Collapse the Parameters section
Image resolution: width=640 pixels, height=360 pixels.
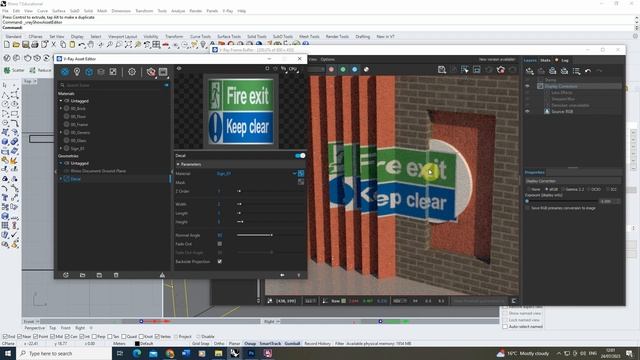[x=178, y=164]
